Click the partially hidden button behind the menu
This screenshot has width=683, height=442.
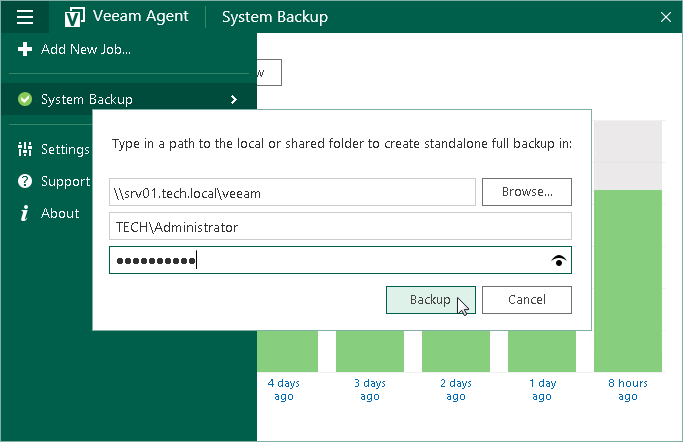point(269,72)
